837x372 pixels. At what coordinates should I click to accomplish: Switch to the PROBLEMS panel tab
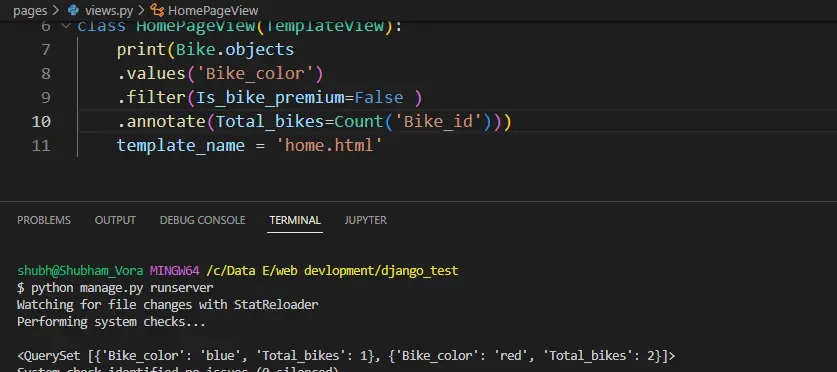(x=44, y=220)
